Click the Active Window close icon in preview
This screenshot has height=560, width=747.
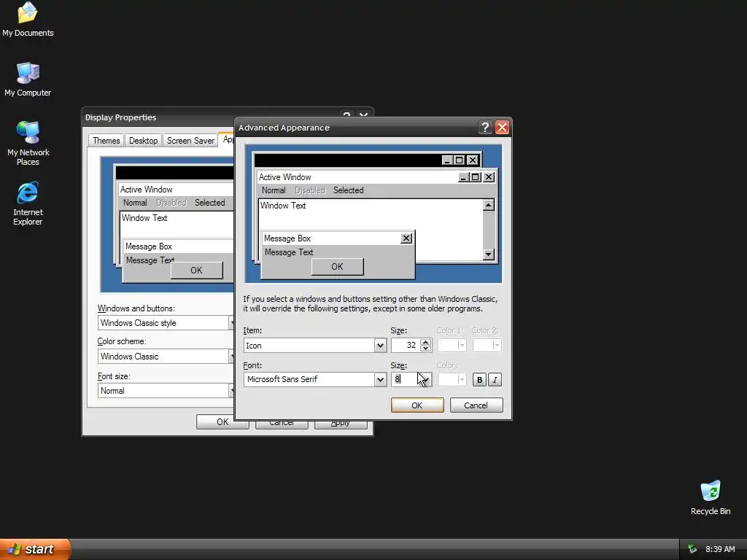[x=489, y=177]
